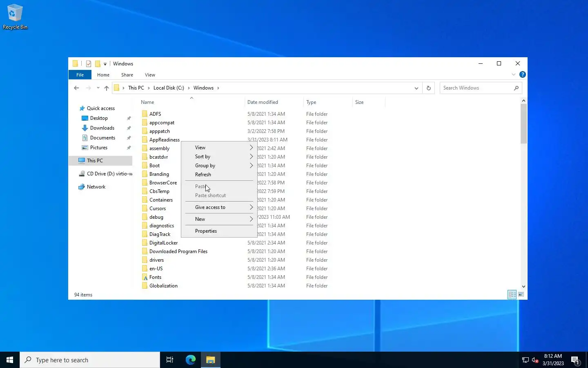Open the Recycle Bin desktop icon

[x=15, y=17]
